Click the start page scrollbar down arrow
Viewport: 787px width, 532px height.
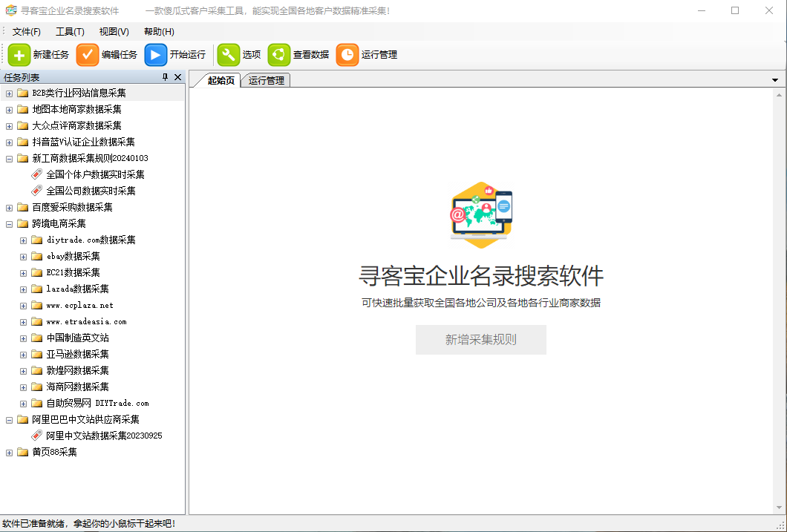pos(779,508)
